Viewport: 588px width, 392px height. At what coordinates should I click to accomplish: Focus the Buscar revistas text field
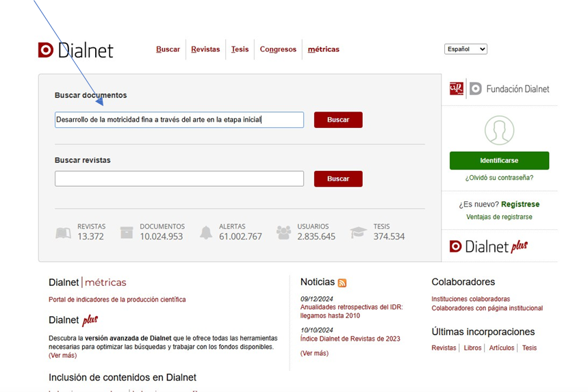[179, 179]
